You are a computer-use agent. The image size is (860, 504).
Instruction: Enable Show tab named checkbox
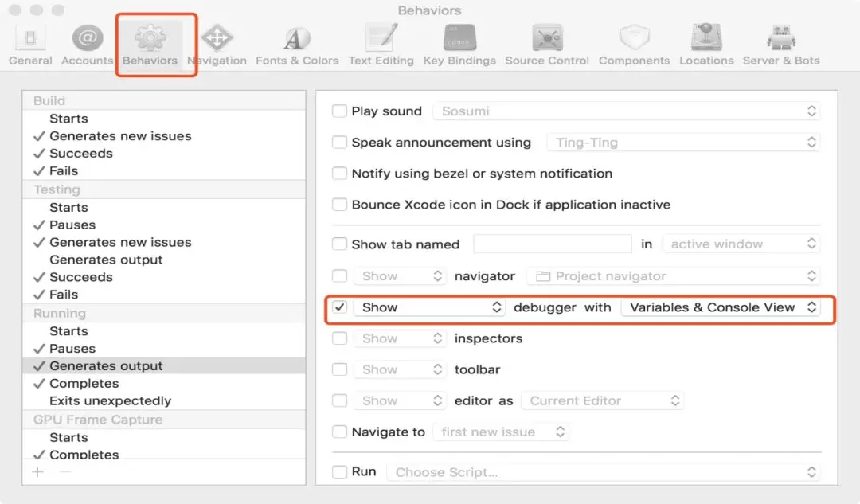pos(339,244)
